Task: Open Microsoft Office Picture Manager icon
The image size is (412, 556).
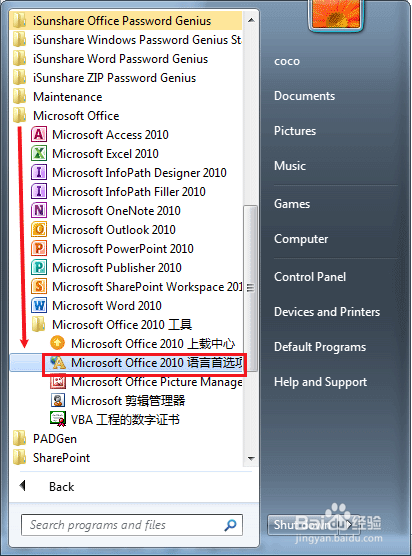Action: point(58,382)
